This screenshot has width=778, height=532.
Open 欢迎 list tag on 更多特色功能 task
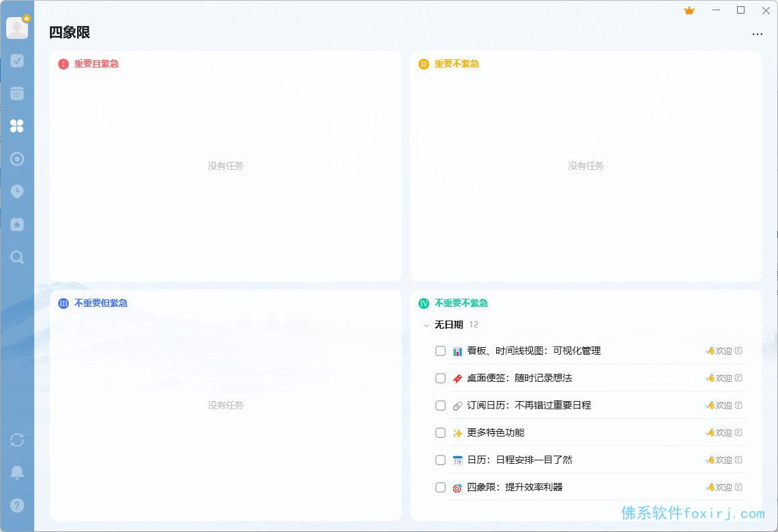[x=719, y=432]
